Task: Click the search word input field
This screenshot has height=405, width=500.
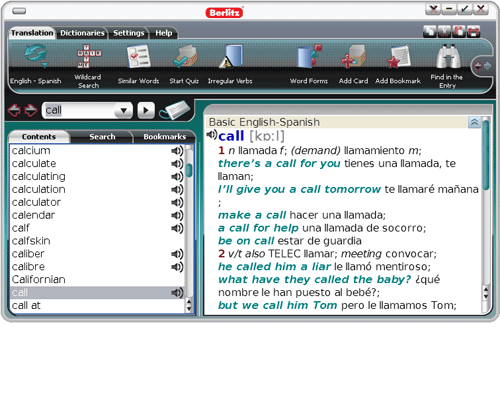Action: (79, 110)
